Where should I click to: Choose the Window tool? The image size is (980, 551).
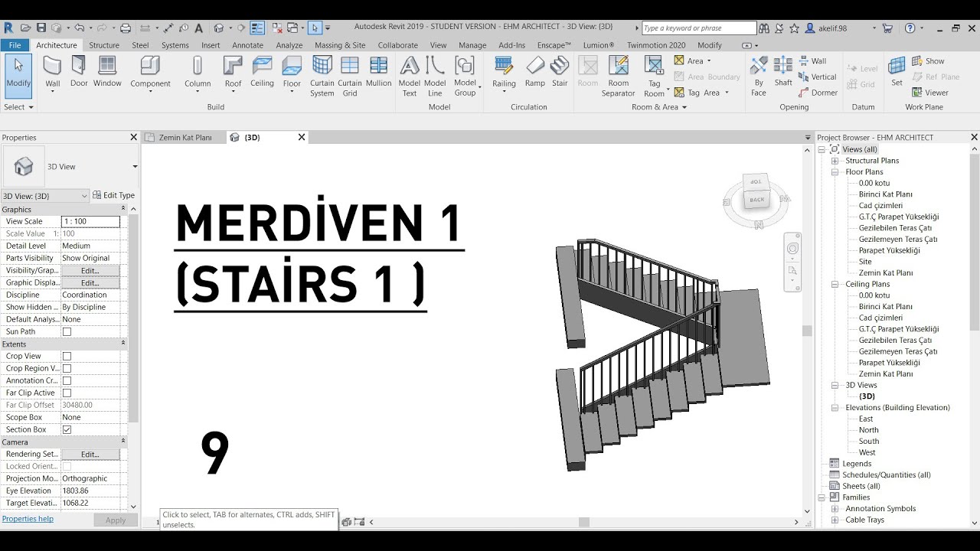107,72
